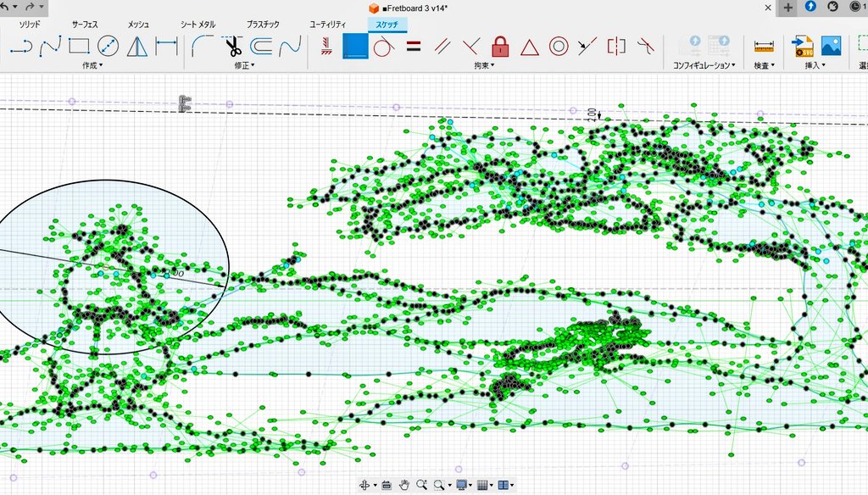Apply the Equal constraint
868x495 pixels.
pos(414,47)
